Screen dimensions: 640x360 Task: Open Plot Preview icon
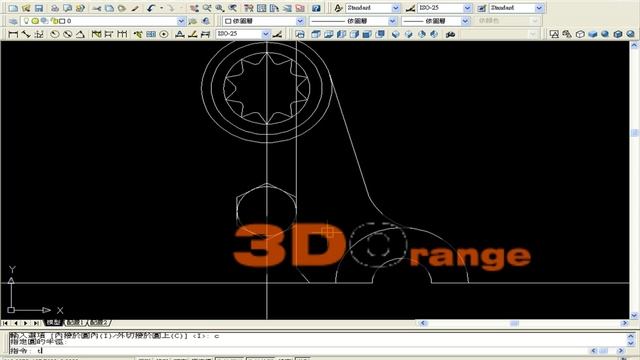point(67,8)
